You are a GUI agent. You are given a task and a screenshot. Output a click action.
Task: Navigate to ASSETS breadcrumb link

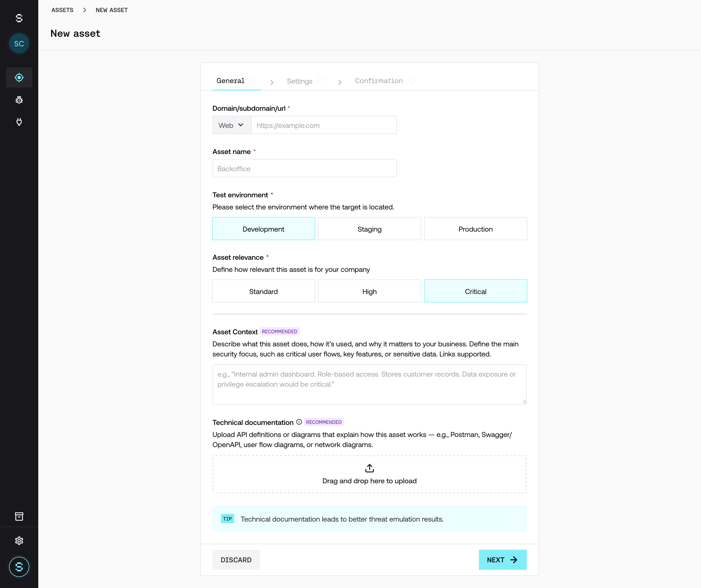tap(62, 10)
